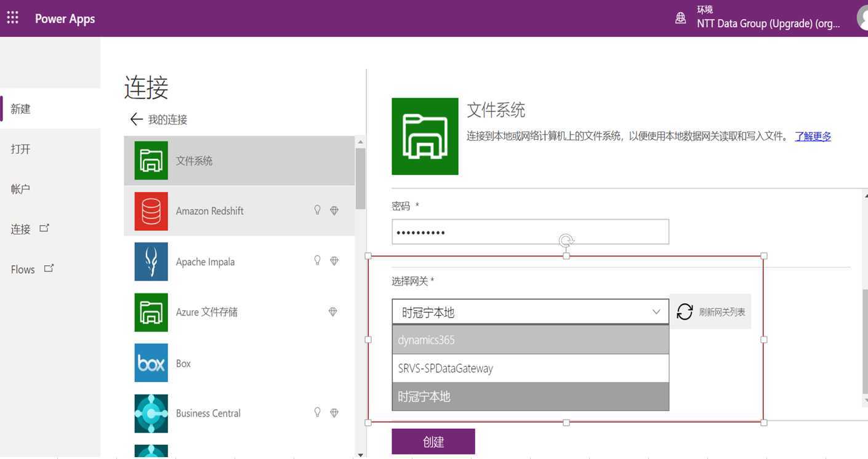The height and width of the screenshot is (459, 868).
Task: Click the right panel scrollbar thumb
Action: (x=865, y=341)
